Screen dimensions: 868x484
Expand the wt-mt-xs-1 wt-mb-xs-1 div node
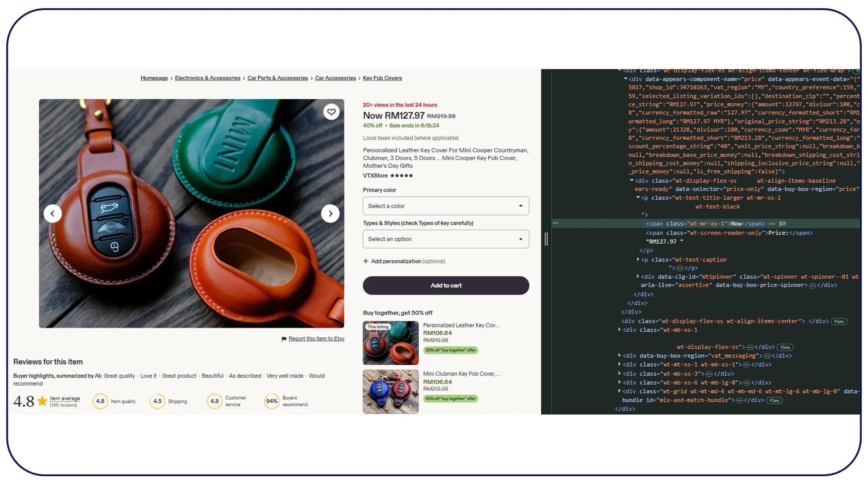(x=620, y=364)
